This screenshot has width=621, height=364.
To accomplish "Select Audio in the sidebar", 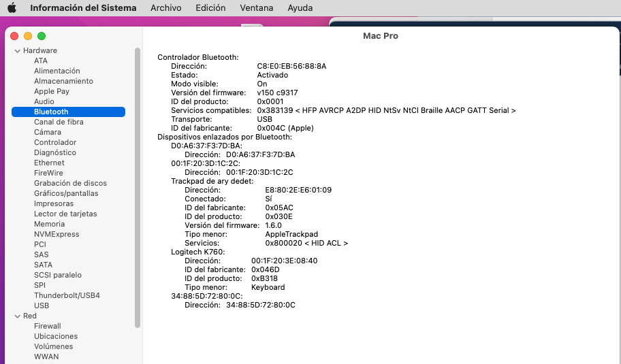I will pos(44,101).
